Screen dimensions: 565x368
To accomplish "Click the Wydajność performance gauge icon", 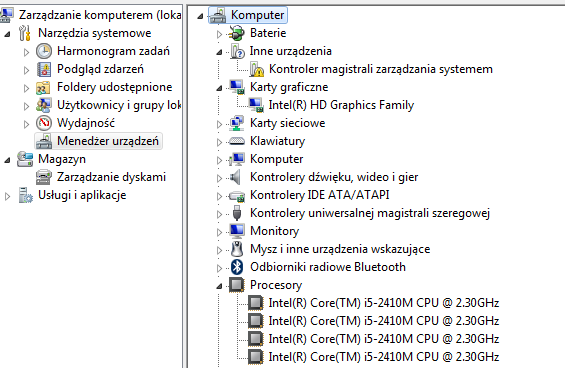I will point(44,123).
